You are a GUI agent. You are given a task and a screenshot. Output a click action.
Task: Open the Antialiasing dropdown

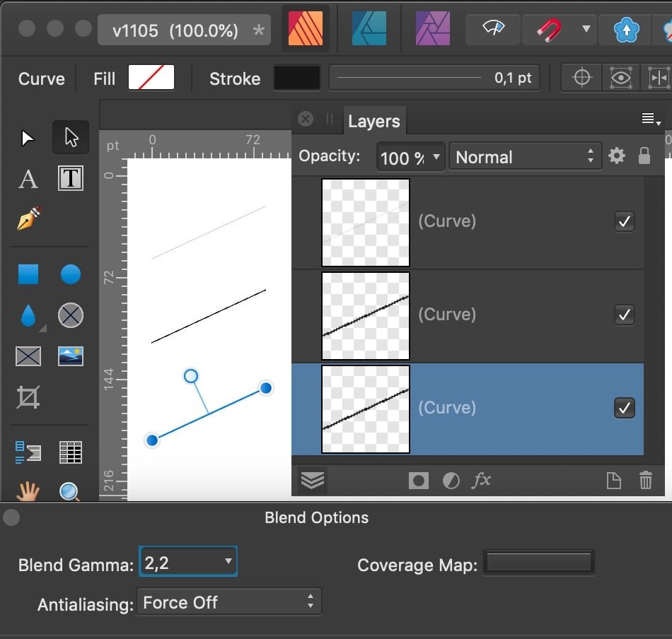pos(229,602)
